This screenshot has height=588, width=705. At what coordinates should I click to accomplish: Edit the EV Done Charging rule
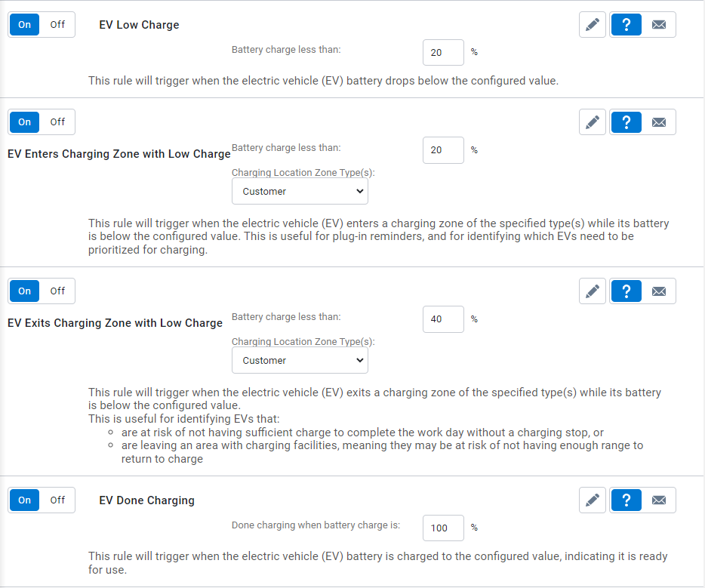(592, 500)
